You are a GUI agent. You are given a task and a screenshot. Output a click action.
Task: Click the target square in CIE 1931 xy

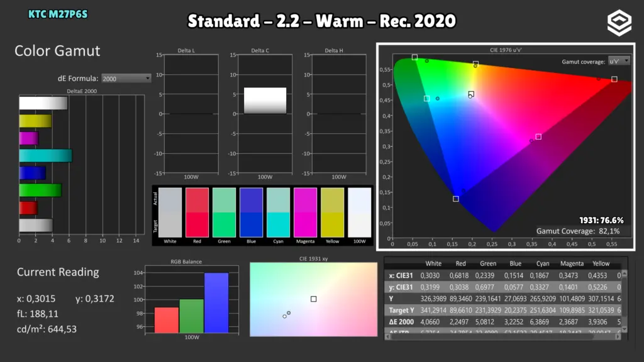[x=313, y=299]
